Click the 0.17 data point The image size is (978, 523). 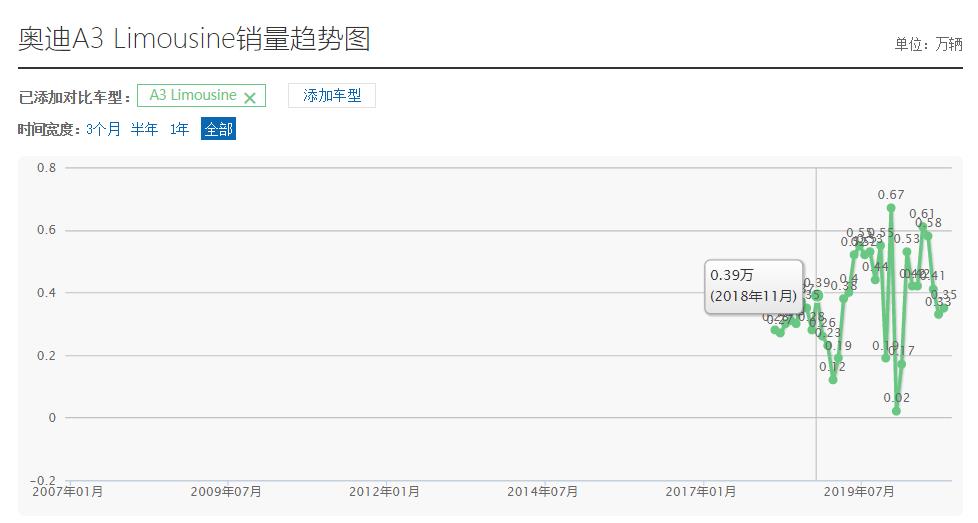pos(902,364)
